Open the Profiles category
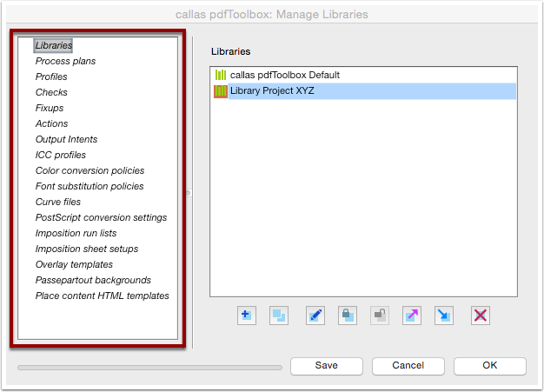Viewport: 544px width, 392px height. coord(51,76)
